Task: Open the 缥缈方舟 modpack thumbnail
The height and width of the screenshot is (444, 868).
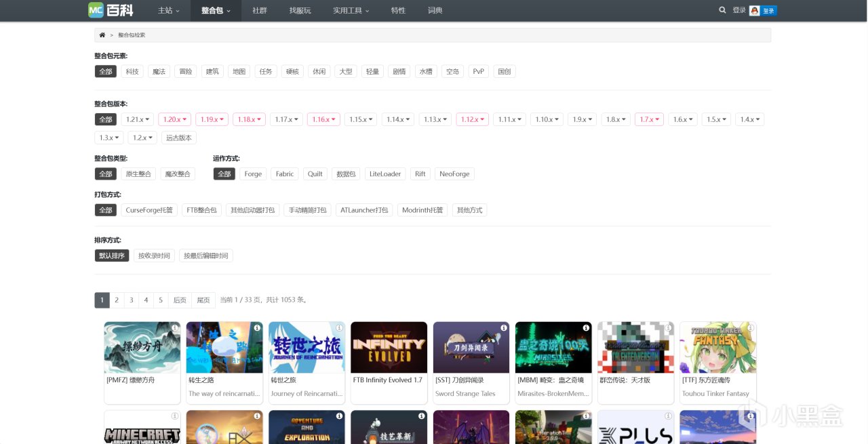Action: [142, 347]
